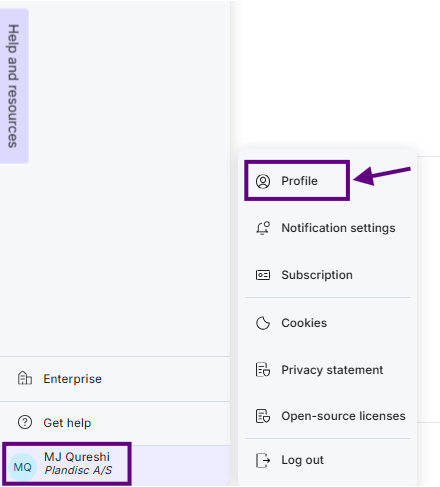Open Notification settings
Viewport: 440px width, 487px height.
(327, 228)
